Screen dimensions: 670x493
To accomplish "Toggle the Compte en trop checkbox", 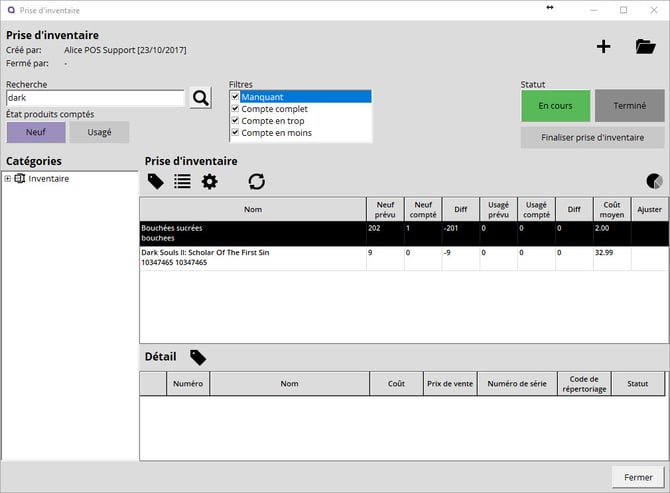I will 235,121.
